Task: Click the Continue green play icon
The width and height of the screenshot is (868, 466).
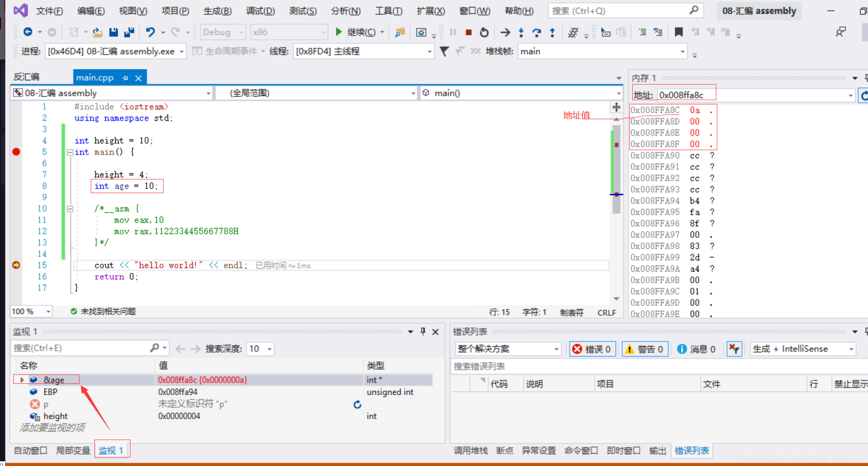Action: tap(338, 32)
